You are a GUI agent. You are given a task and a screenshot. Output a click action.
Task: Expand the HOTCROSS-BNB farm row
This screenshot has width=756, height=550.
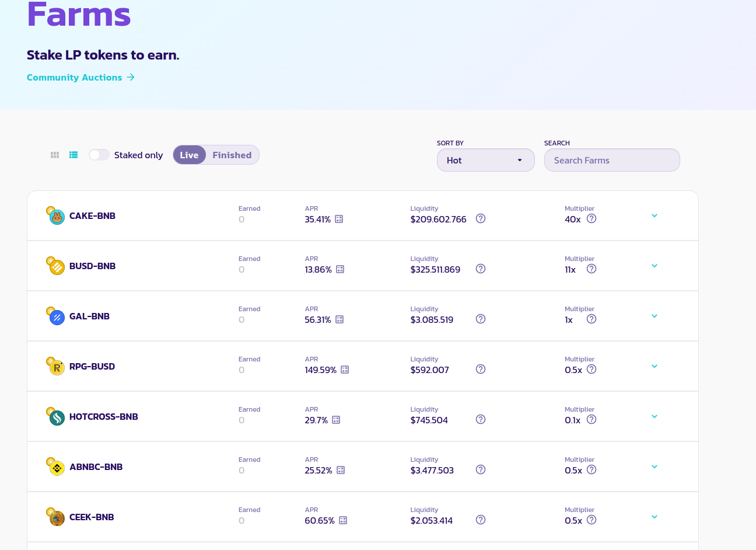tap(654, 416)
